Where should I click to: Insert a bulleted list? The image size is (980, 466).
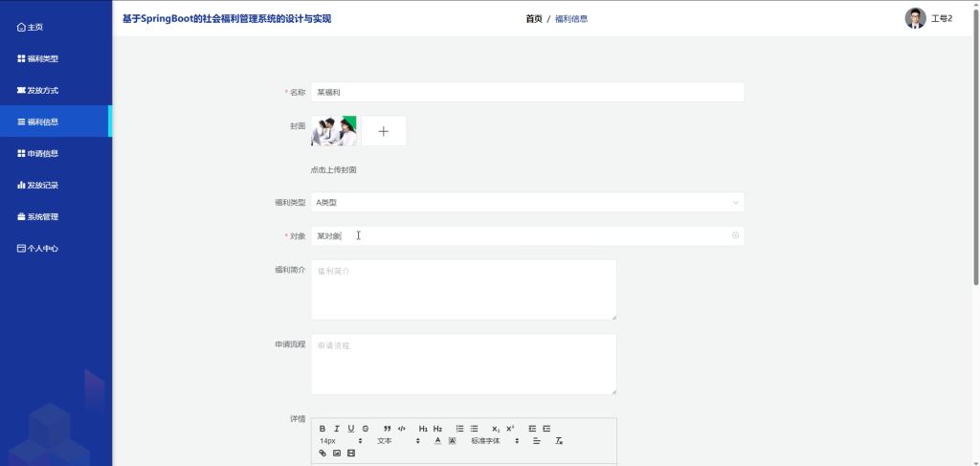pyautogui.click(x=474, y=429)
